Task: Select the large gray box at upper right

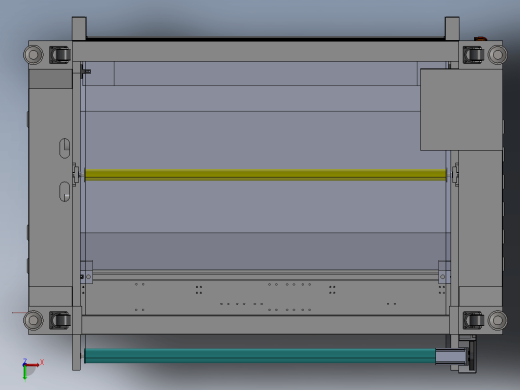Action: pyautogui.click(x=461, y=110)
